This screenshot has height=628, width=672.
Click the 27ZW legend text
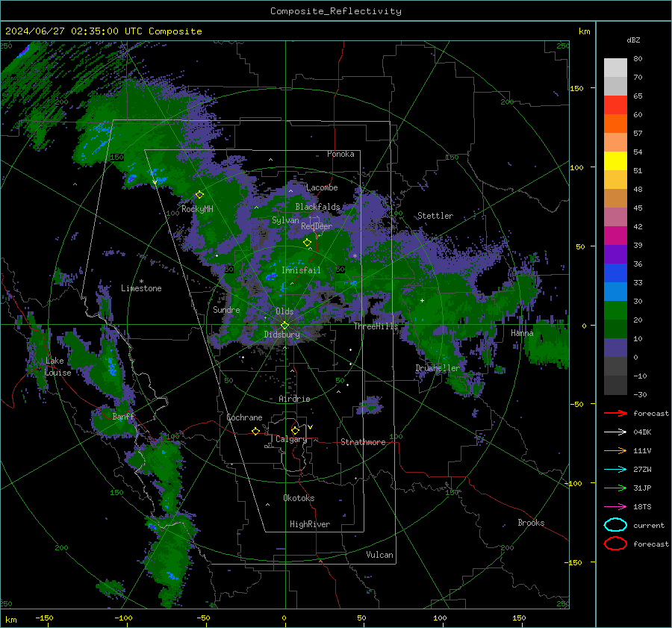[x=642, y=470]
